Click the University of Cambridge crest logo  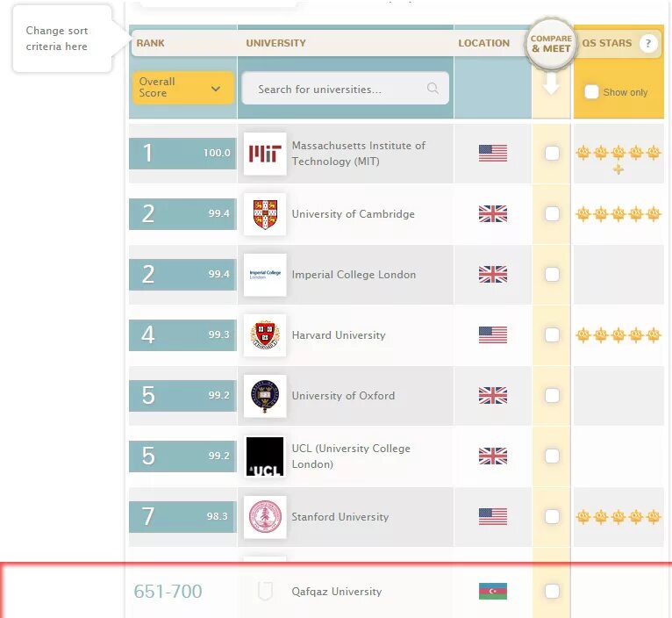pos(265,214)
